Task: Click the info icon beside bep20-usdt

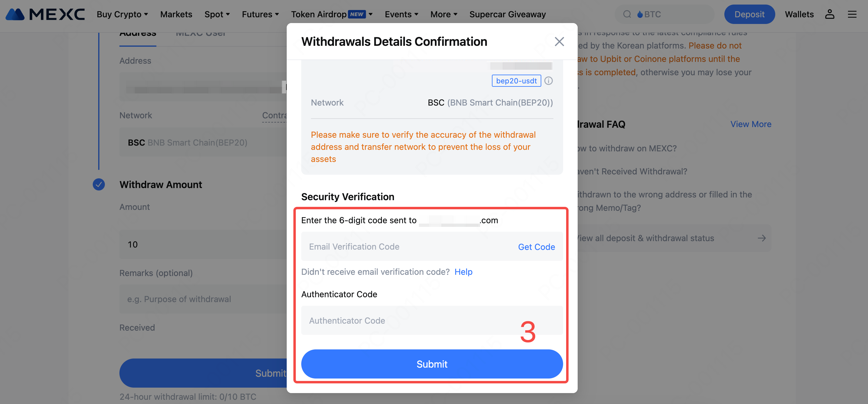Action: (x=549, y=81)
